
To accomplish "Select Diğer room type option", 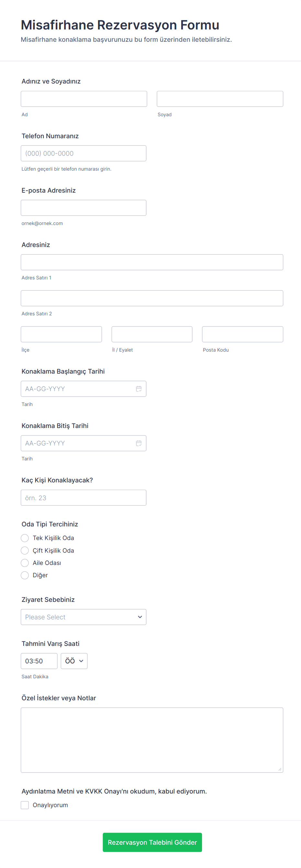I will tap(25, 575).
